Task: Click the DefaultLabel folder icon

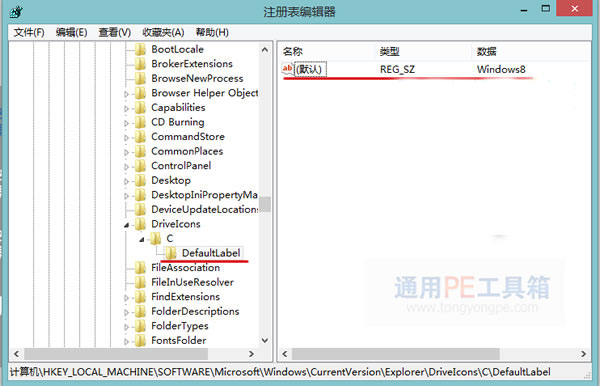Action: pos(171,253)
